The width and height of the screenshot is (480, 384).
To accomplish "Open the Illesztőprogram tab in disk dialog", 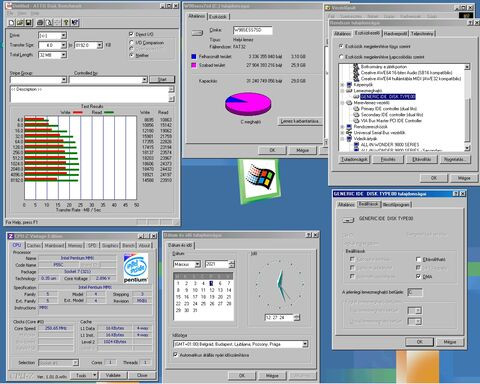I will click(396, 205).
